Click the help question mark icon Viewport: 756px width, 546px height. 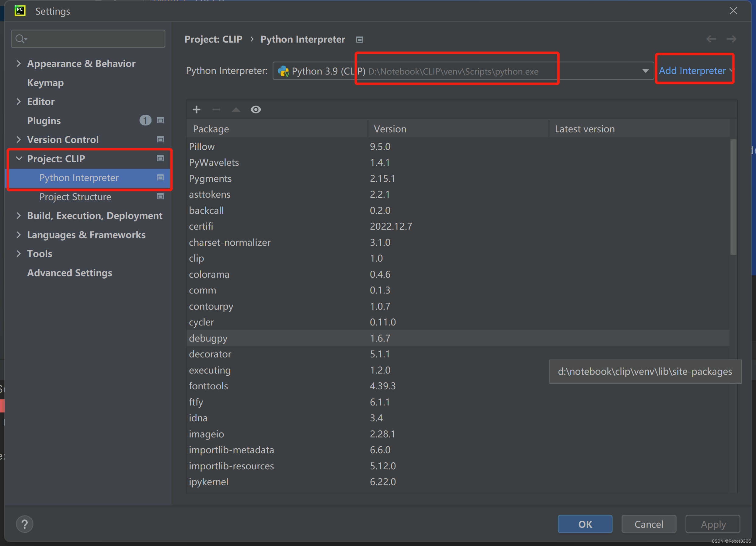[25, 524]
